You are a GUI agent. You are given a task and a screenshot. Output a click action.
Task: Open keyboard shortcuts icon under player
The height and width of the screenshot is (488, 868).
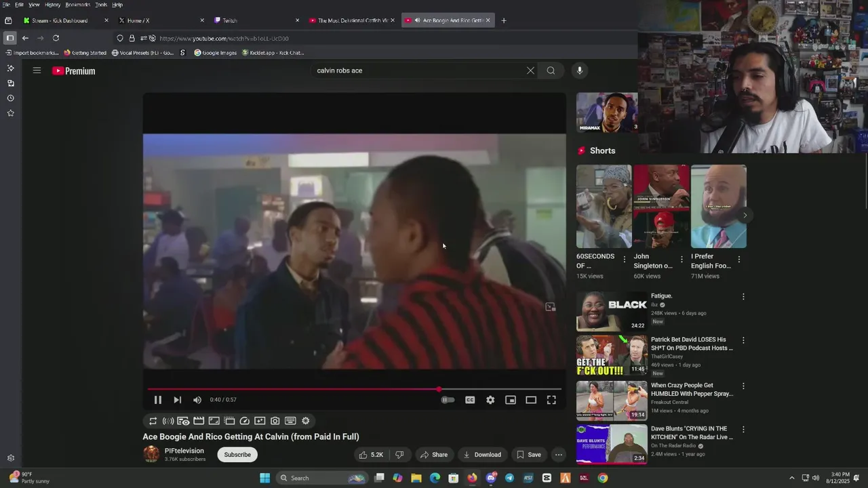(x=290, y=421)
